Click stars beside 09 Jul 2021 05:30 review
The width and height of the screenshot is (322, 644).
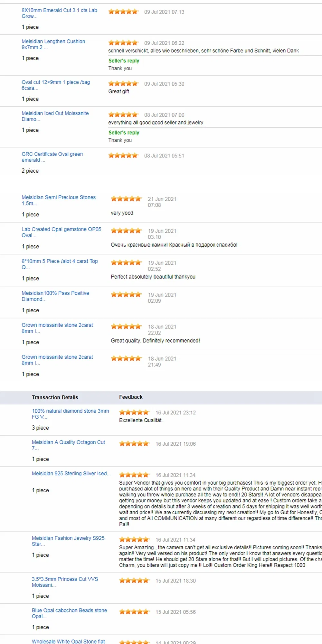coord(123,84)
